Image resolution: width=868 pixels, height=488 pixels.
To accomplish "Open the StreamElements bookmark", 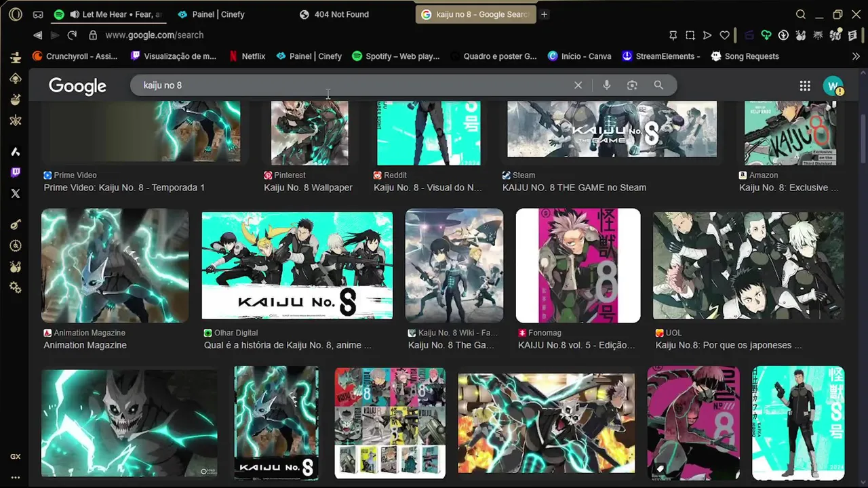I will [x=661, y=56].
